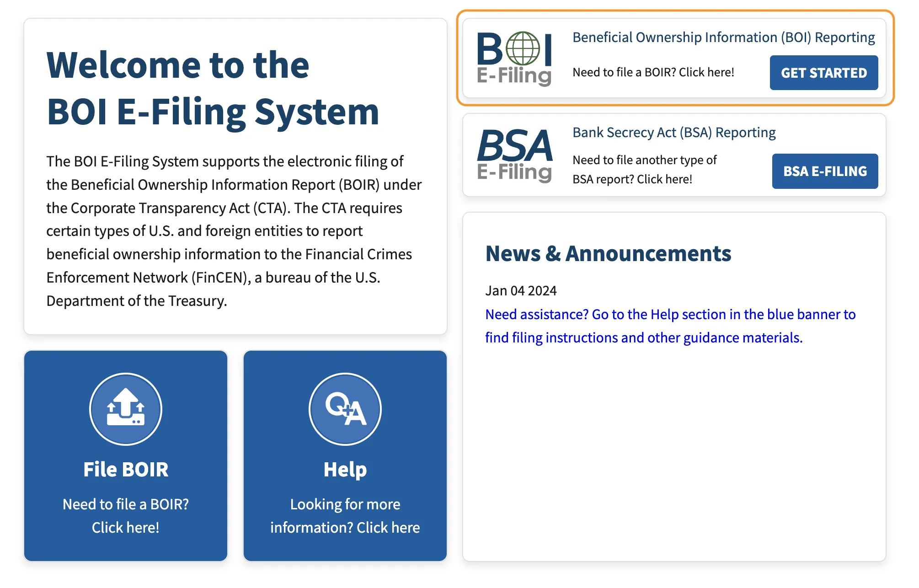This screenshot has width=919, height=588.
Task: Click the BSA E-Filing logo
Action: pyautogui.click(x=514, y=155)
